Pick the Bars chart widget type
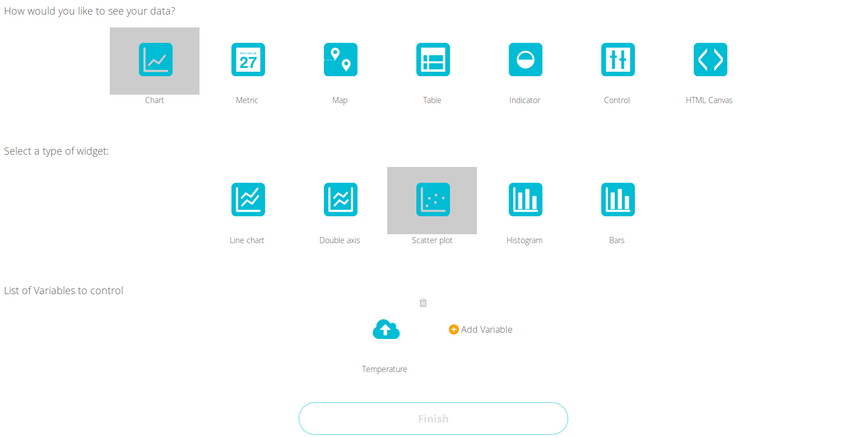The width and height of the screenshot is (868, 437). tap(617, 199)
